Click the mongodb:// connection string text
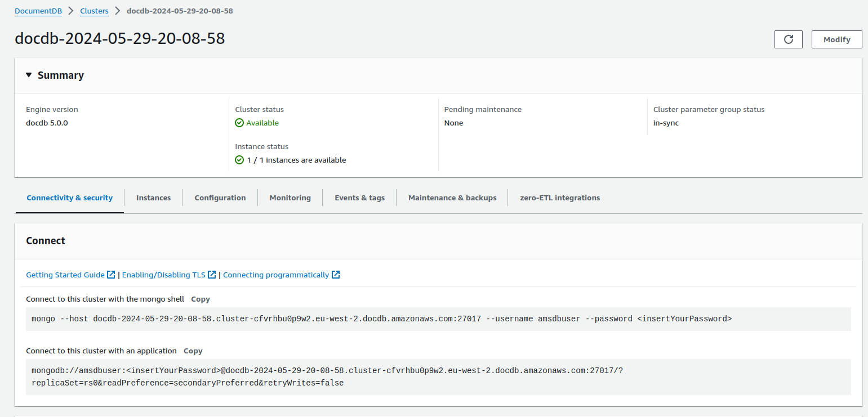This screenshot has width=868, height=417. coord(327,376)
